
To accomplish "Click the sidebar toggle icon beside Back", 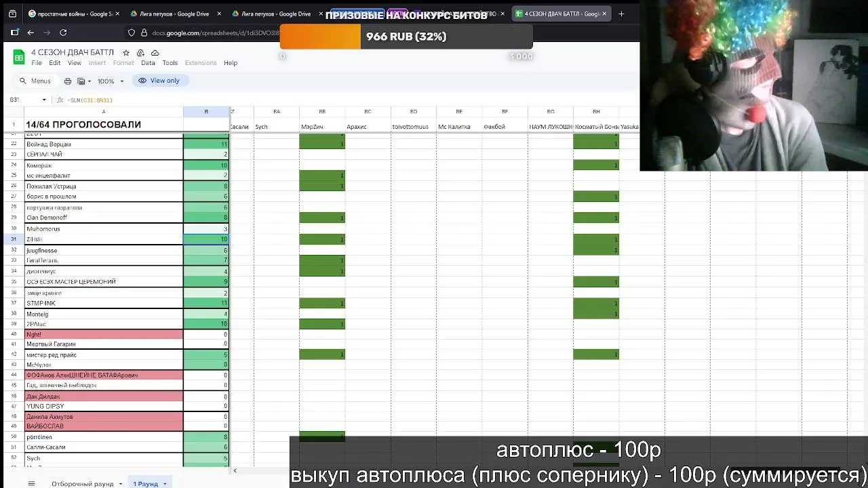I will [x=15, y=32].
